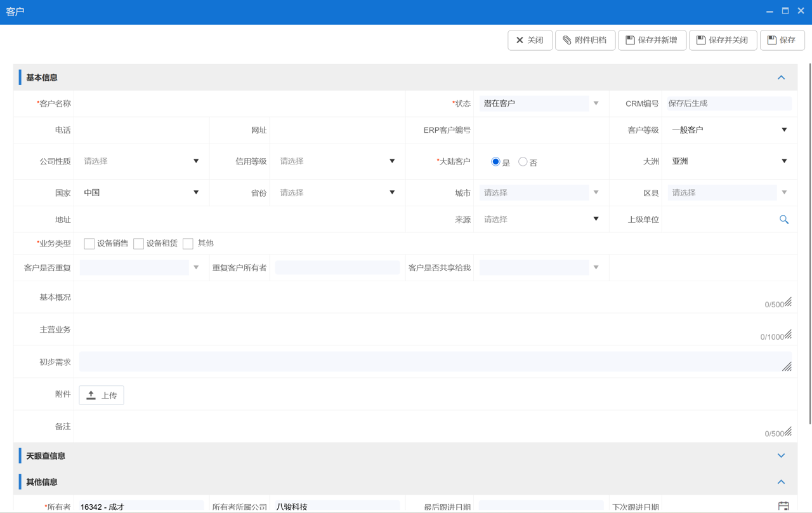Click 保存并关闭 to save and close
The image size is (812, 513).
[x=722, y=40]
